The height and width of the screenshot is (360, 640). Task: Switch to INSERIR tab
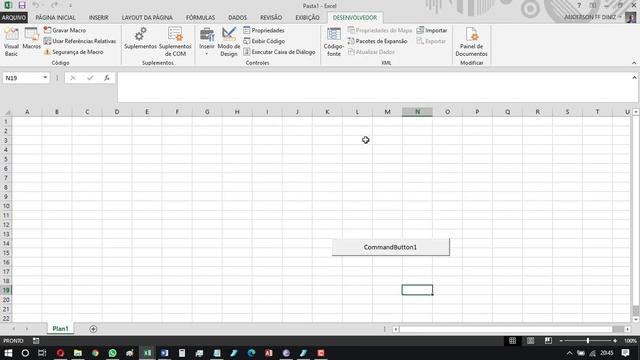[98, 18]
